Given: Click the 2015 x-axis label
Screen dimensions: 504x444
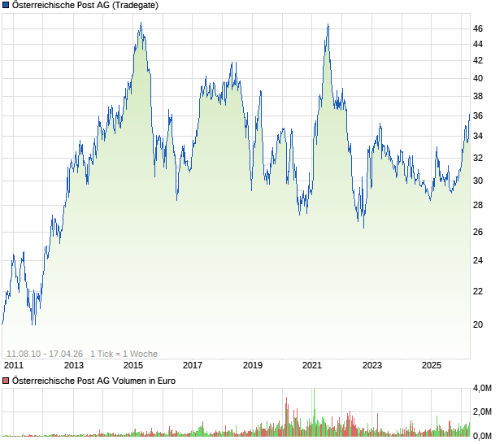Looking at the screenshot, I should (x=133, y=365).
